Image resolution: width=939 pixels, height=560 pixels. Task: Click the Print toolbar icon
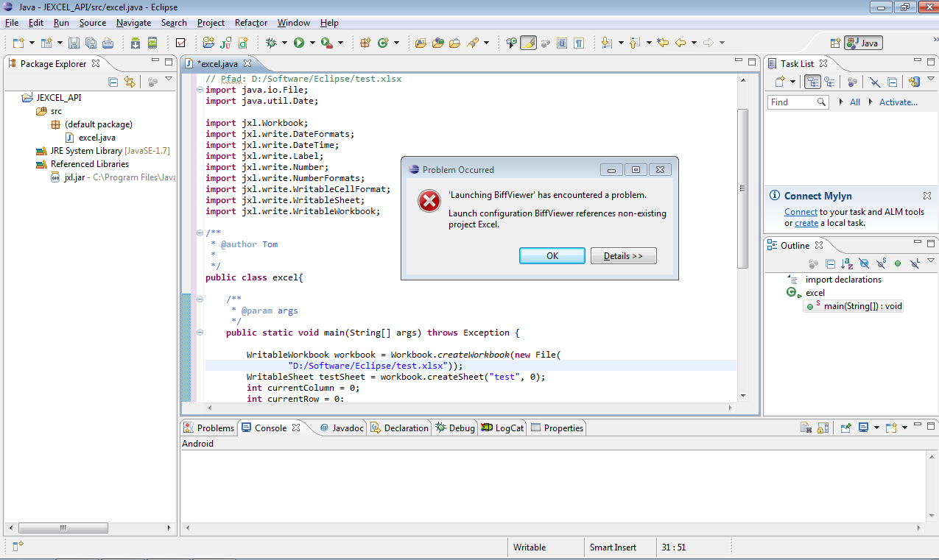point(108,43)
